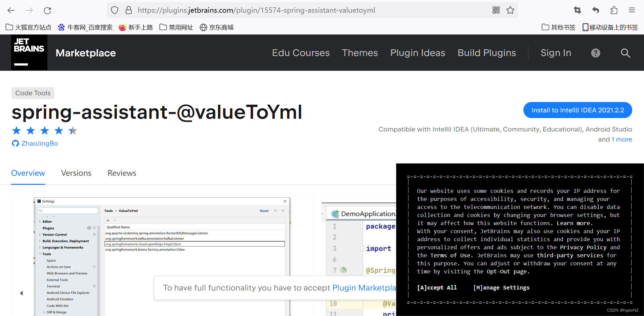Screen dimensions: 644x316
Task: Open the Settings dialog screenshot thumbnail
Action: 162,257
